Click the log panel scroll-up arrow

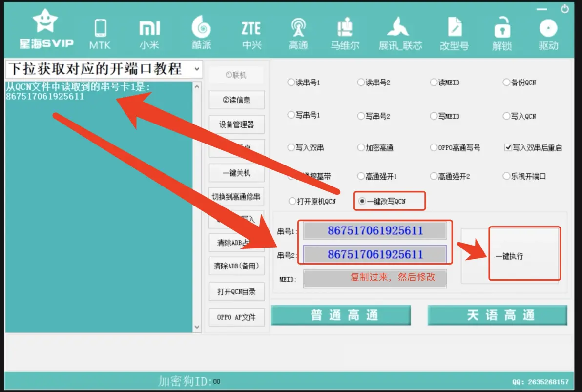(x=197, y=87)
